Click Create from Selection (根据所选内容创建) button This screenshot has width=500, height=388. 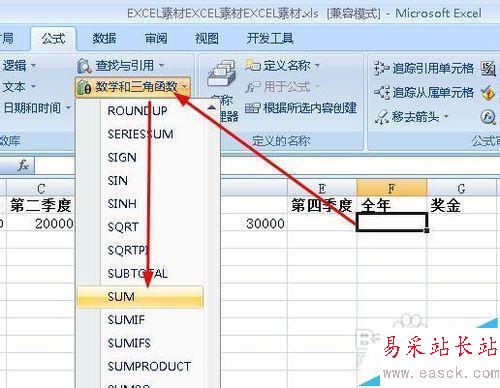coord(301,108)
